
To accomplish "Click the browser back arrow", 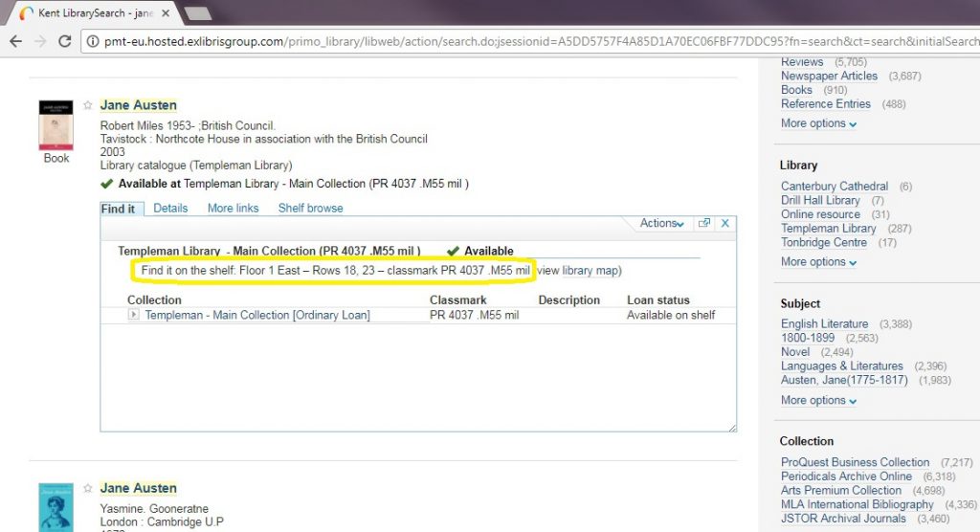I will click(x=15, y=42).
